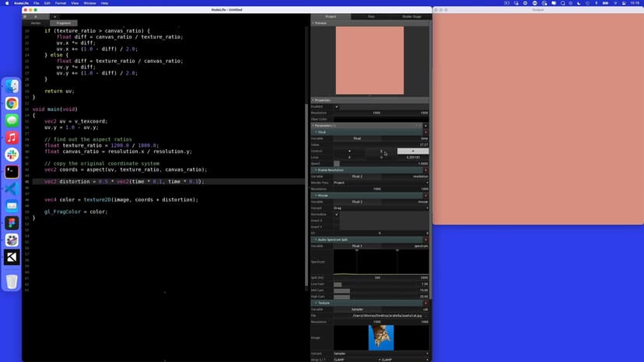
Task: Switch to the Vertex shader tab
Action: pos(36,23)
